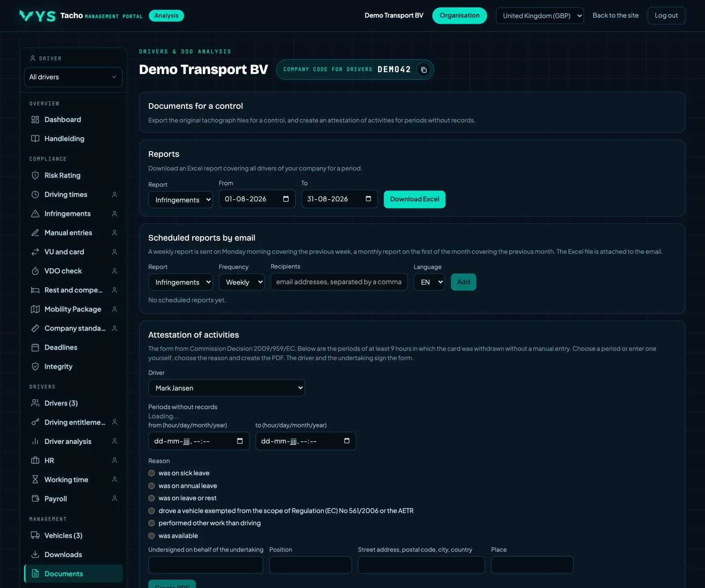
Task: Open the Mark Jansen driver dropdown
Action: (x=226, y=388)
